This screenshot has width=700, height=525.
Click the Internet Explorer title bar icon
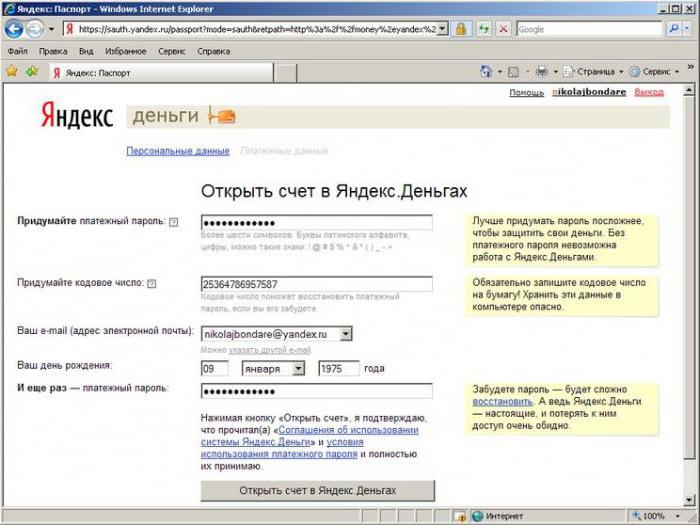tap(8, 8)
